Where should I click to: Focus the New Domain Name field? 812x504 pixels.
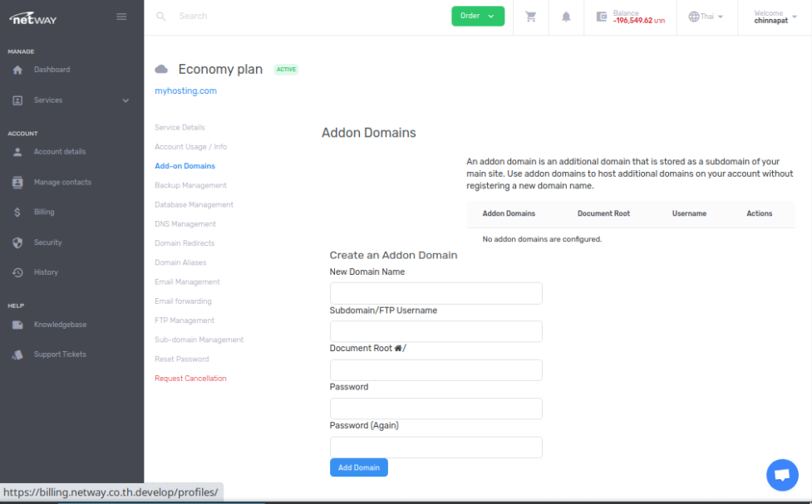pos(436,293)
